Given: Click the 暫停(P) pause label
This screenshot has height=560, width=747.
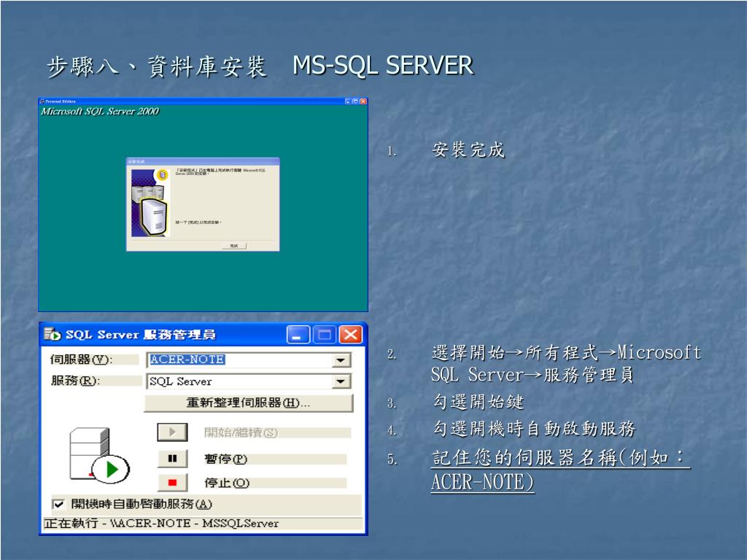Looking at the screenshot, I should coord(226,459).
